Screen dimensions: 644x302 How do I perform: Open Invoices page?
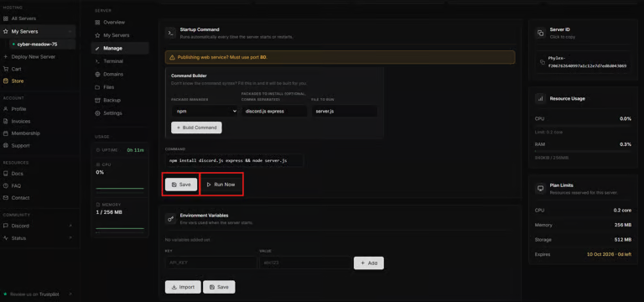click(20, 121)
